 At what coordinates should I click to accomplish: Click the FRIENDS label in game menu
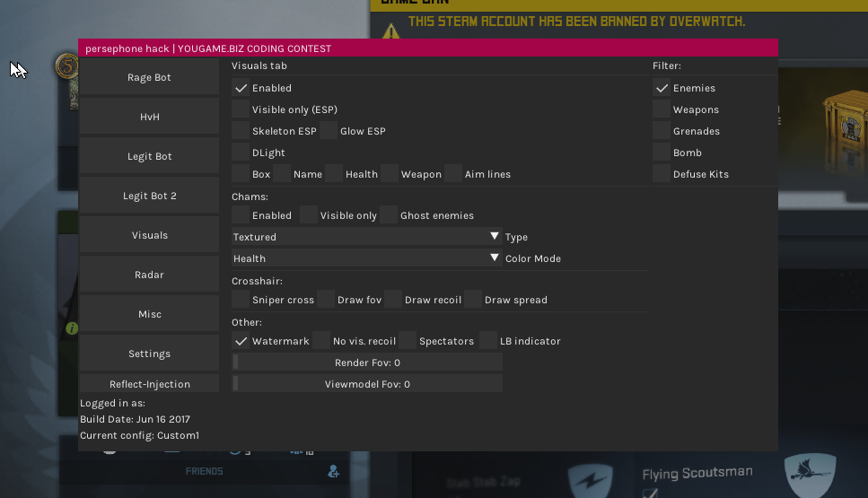pos(205,471)
